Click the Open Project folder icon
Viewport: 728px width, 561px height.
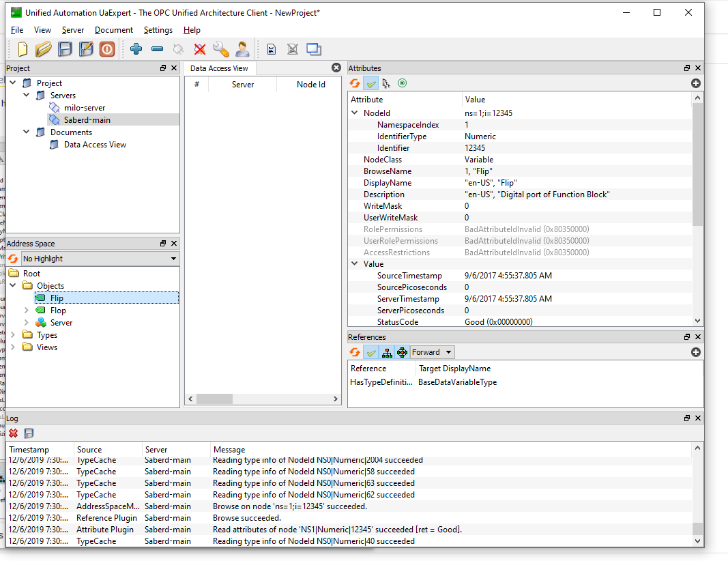[43, 48]
